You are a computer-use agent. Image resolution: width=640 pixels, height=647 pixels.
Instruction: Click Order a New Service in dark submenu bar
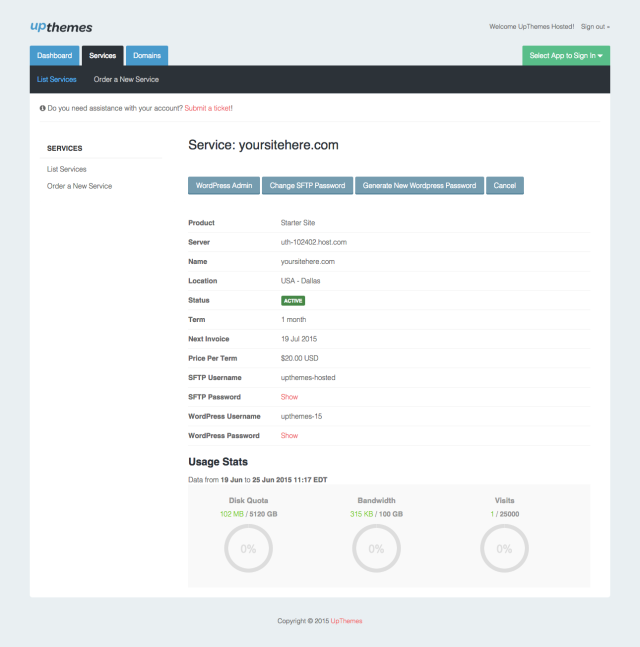pyautogui.click(x=126, y=79)
